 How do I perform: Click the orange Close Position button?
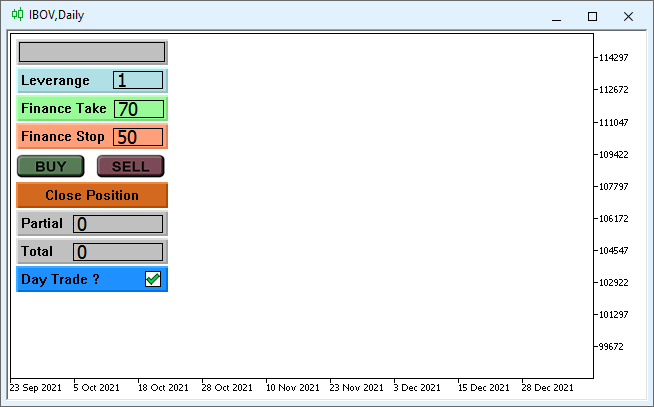pyautogui.click(x=92, y=195)
